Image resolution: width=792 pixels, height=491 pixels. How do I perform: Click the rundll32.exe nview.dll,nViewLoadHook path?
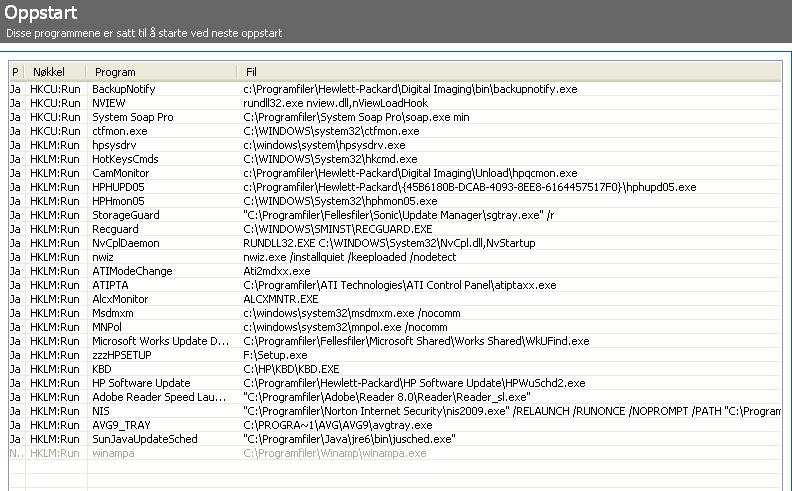pos(335,103)
